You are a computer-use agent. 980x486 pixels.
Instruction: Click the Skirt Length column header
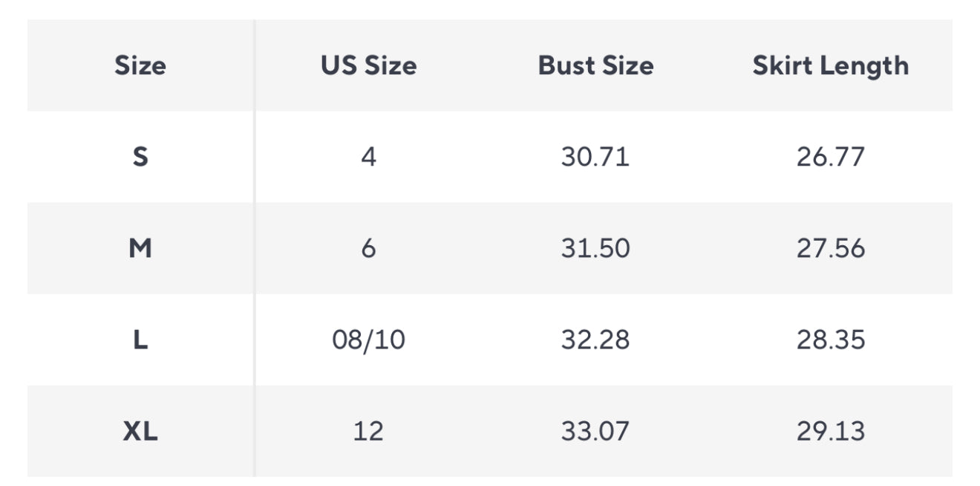click(x=830, y=65)
